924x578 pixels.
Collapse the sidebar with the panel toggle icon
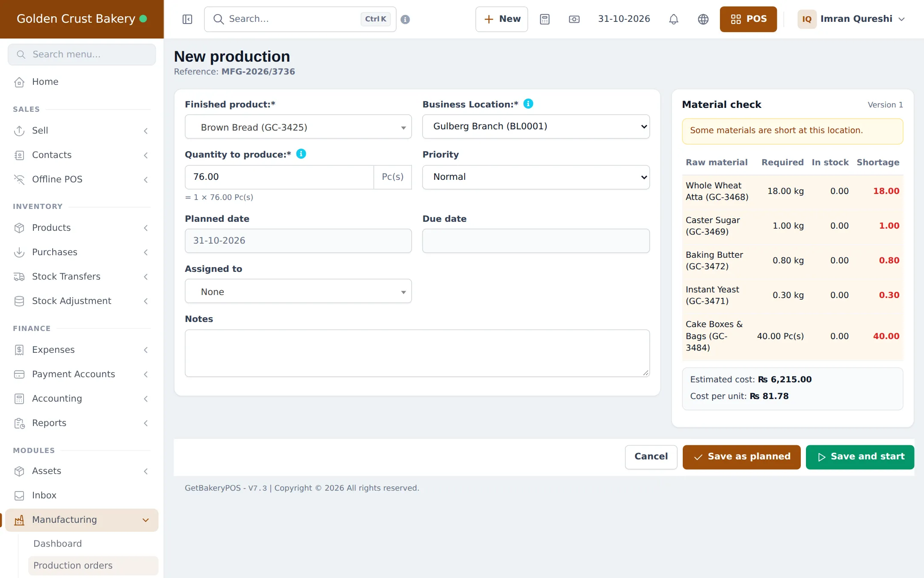pyautogui.click(x=187, y=19)
